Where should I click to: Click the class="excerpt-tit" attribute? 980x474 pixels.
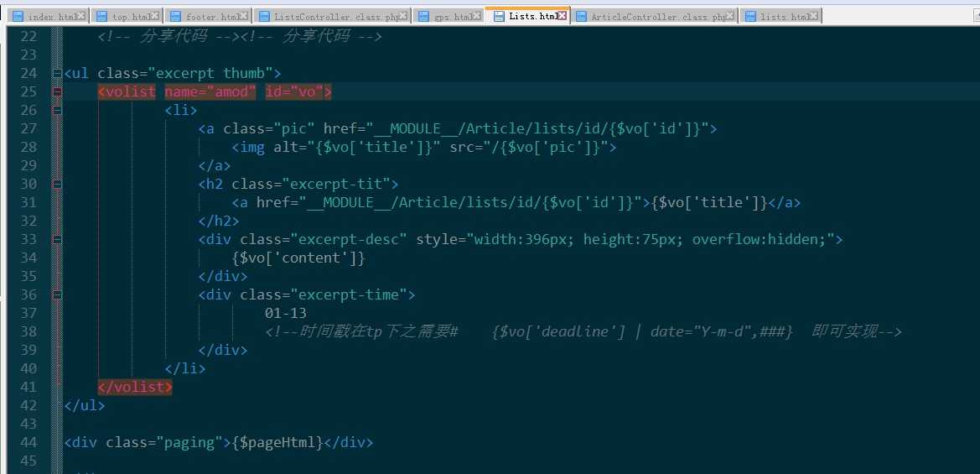[311, 185]
